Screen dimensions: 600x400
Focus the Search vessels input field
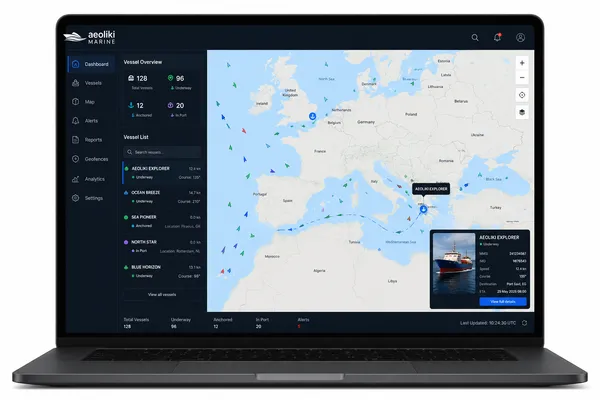point(162,152)
